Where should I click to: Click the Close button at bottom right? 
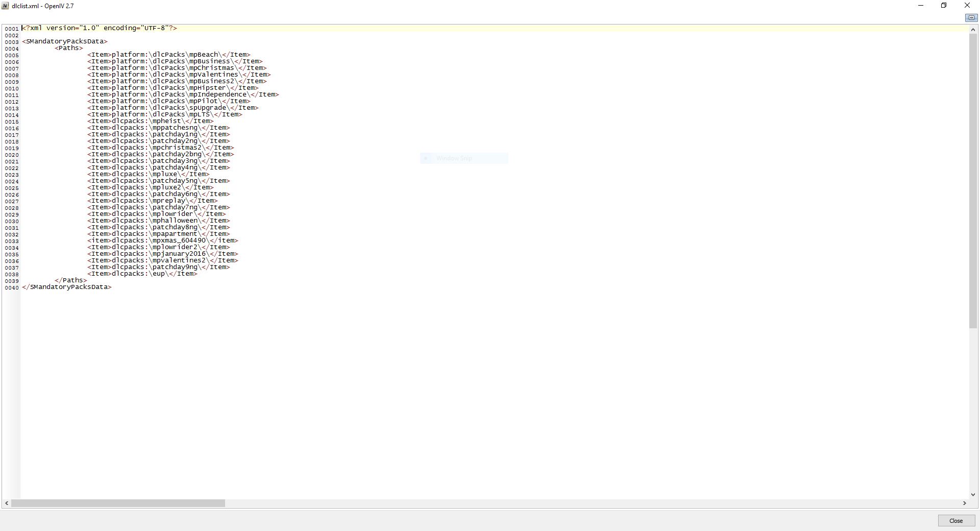point(956,521)
